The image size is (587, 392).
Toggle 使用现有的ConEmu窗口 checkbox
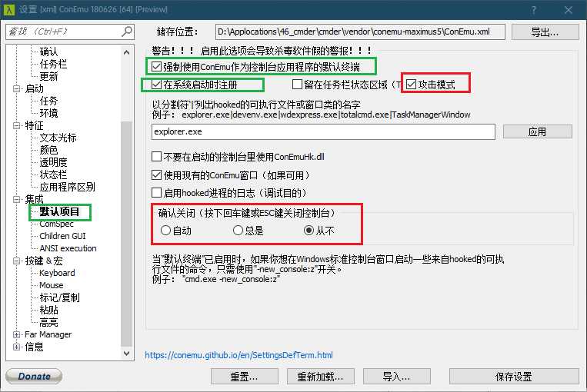(156, 174)
